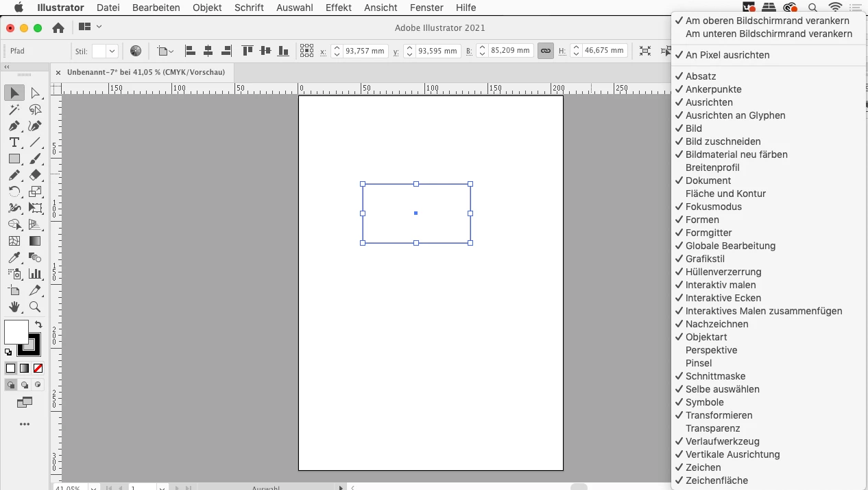
Task: Select the Width/Warp tool
Action: (14, 208)
